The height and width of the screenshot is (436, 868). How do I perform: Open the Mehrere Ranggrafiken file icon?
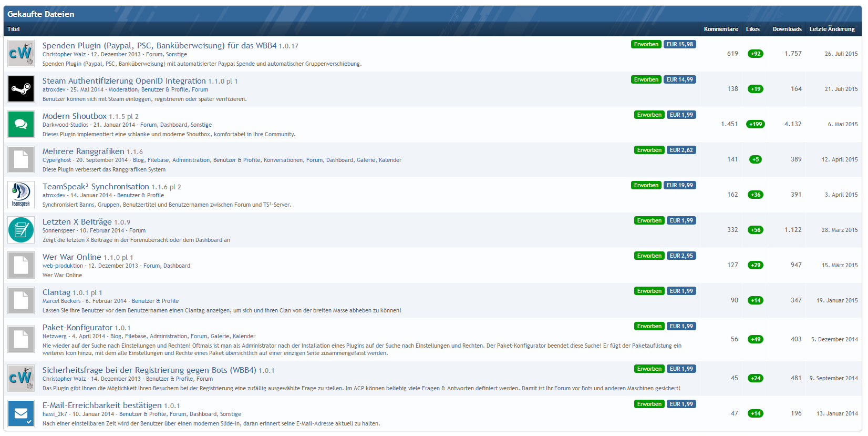tap(21, 159)
